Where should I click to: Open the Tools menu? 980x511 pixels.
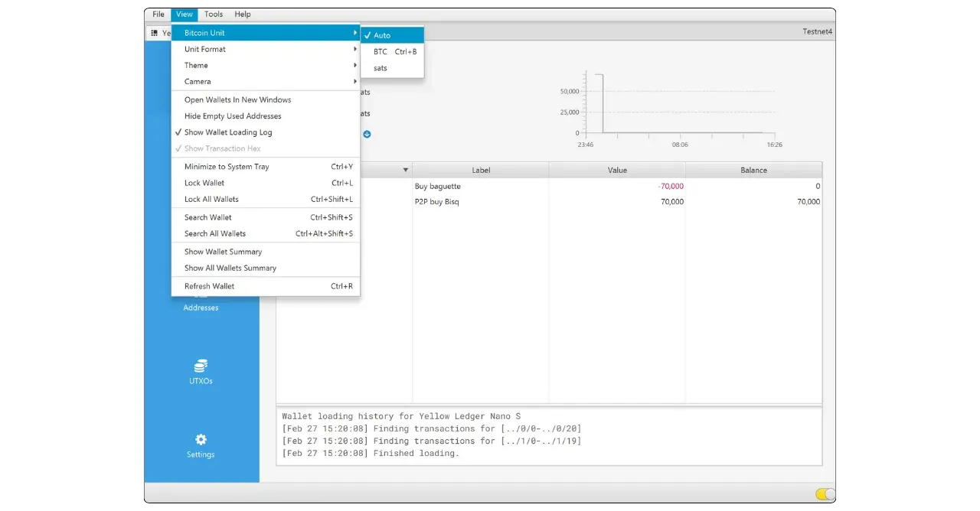(x=214, y=14)
